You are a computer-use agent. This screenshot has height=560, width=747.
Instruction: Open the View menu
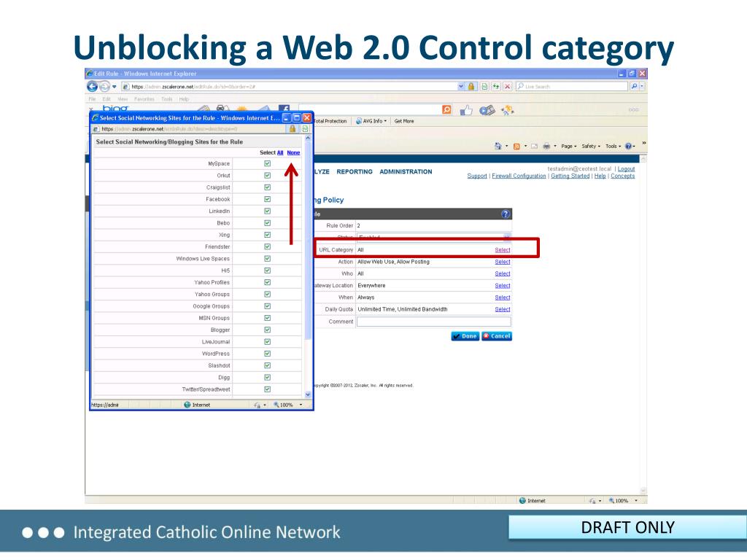[123, 99]
